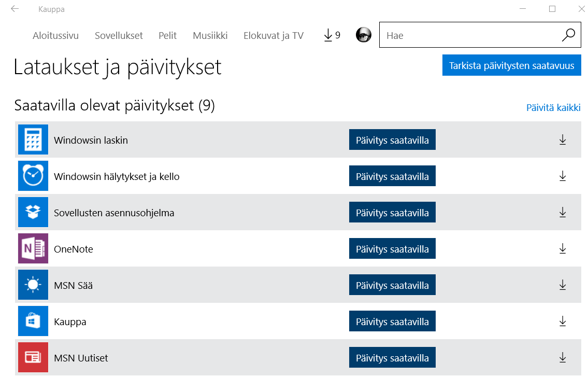Viewport: 588px width, 377px height.
Task: Click the Windowsin hälytykset ja kello icon
Action: point(33,176)
